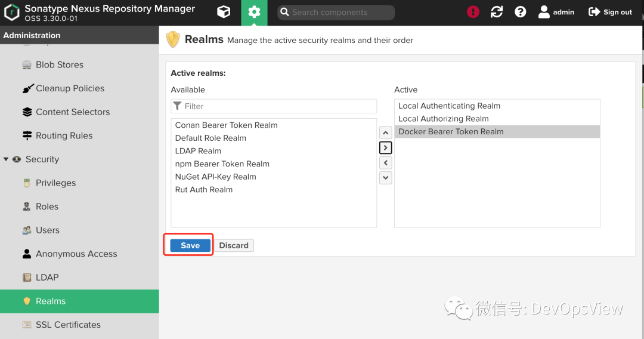Click the Users group icon
The width and height of the screenshot is (644, 339).
(27, 230)
